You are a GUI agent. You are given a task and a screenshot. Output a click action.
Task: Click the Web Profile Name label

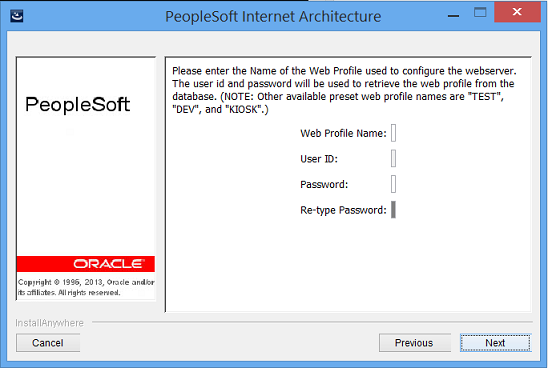coord(344,134)
